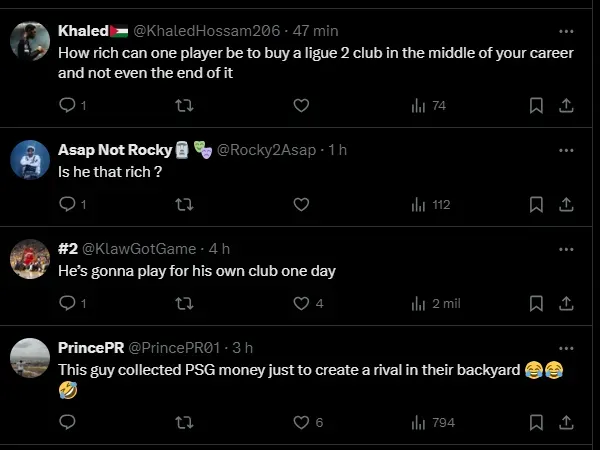Share Khaled's tweet

[565, 105]
